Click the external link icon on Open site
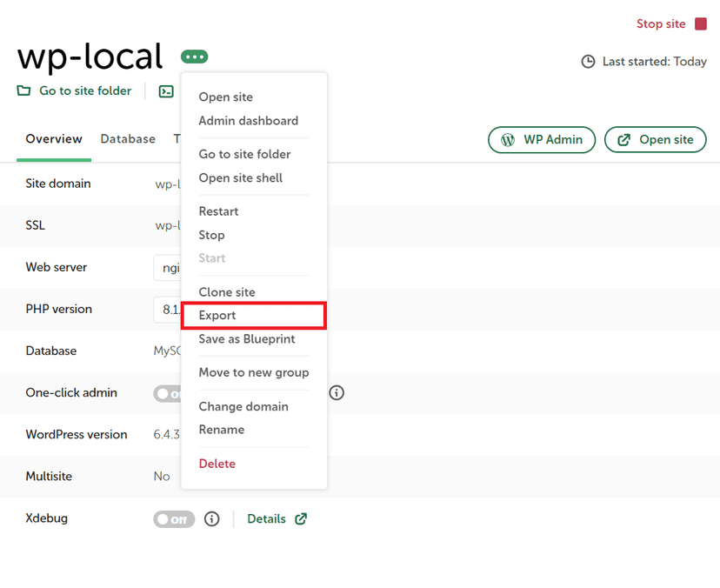720x588 pixels. pos(625,139)
